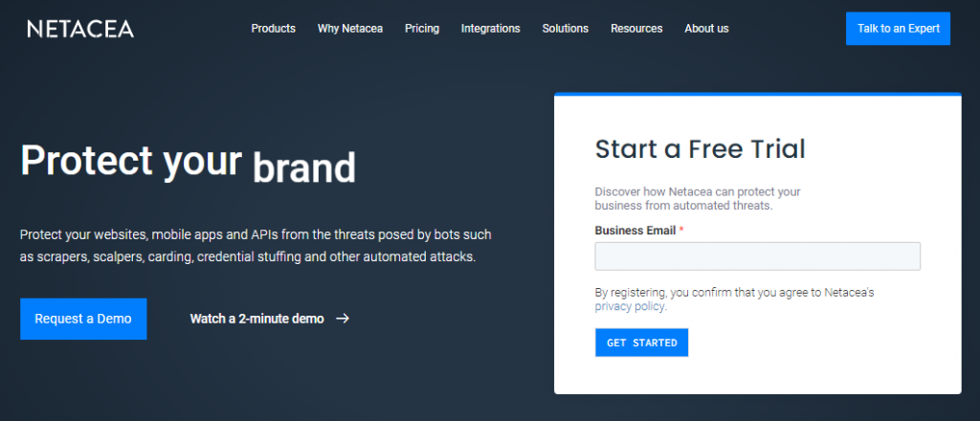Expand the Solutions navigation menu

point(565,29)
